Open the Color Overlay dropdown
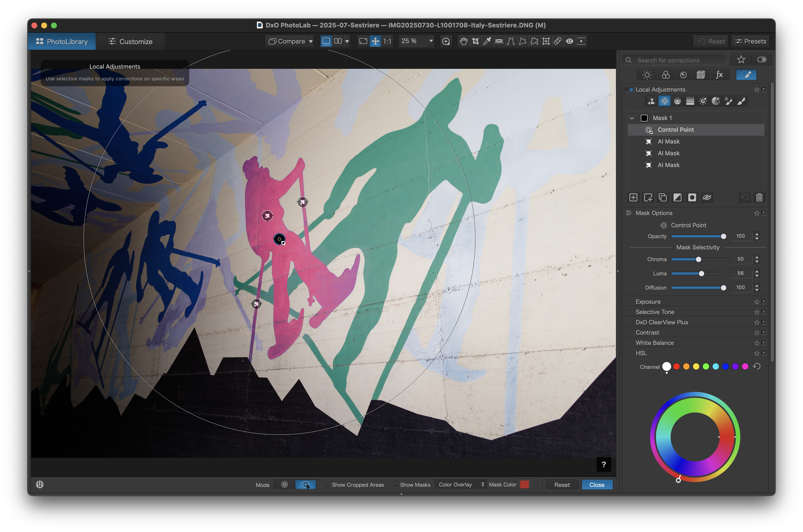This screenshot has width=803, height=532. coord(461,484)
